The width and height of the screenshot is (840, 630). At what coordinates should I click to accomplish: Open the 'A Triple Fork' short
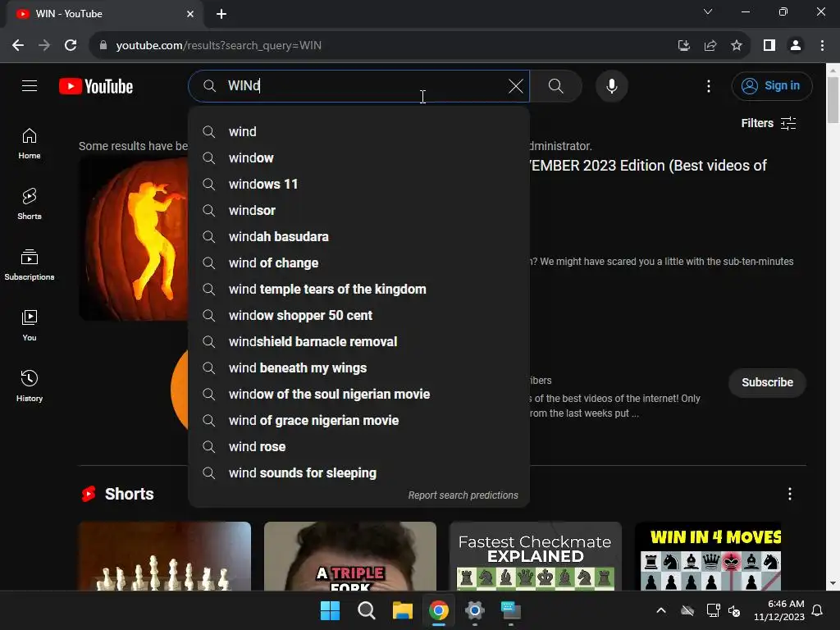[x=349, y=556]
